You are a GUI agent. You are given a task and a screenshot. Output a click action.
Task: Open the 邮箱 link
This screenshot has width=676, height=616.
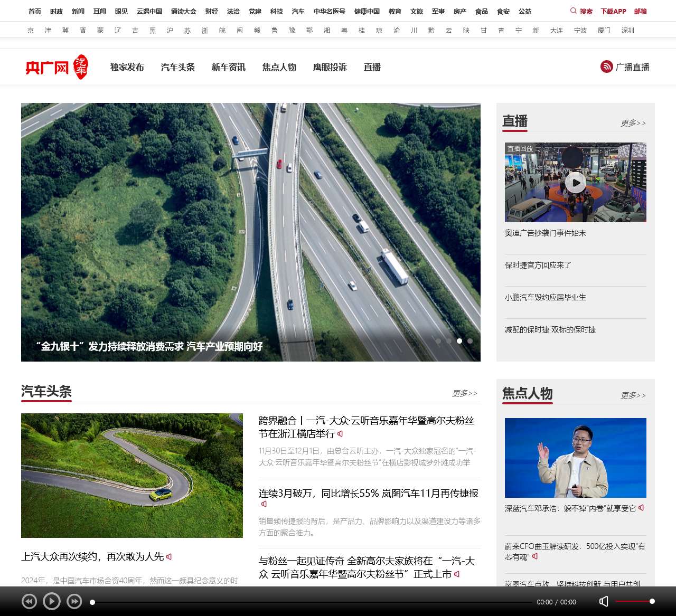(641, 11)
